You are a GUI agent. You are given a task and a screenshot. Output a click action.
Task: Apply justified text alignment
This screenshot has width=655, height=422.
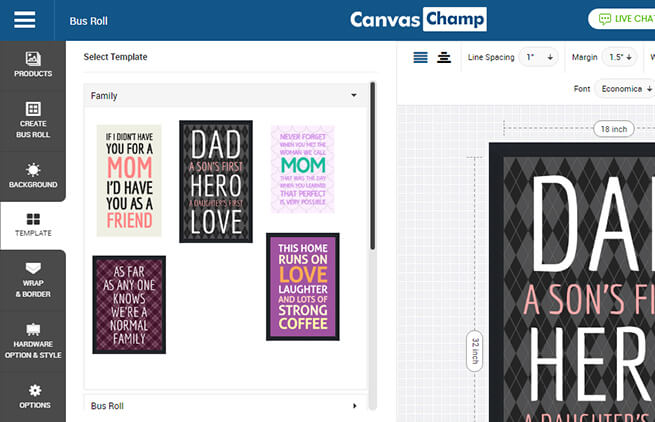(420, 58)
